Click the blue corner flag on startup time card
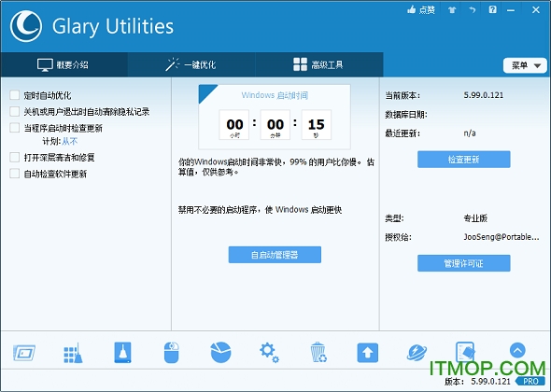The width and height of the screenshot is (551, 392). [205, 91]
